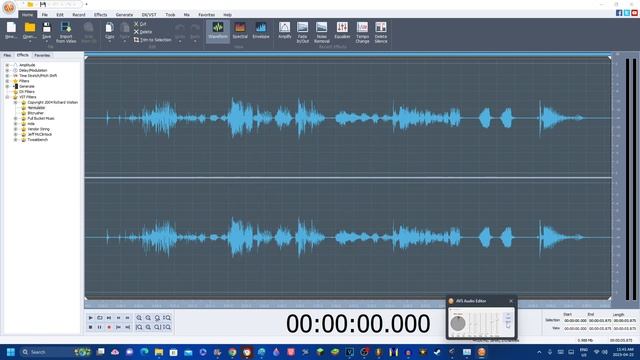Open the Fade In/Out effect

(302, 32)
